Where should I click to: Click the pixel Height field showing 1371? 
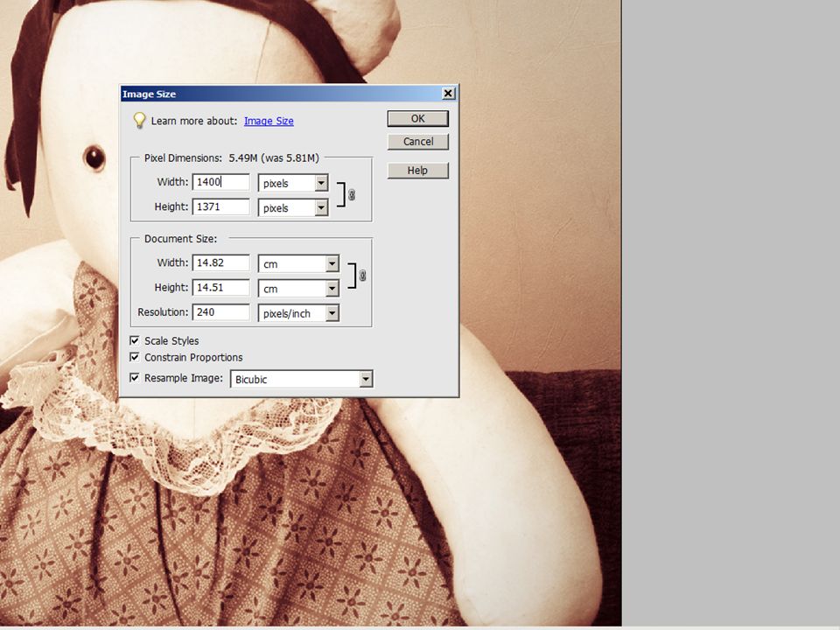pyautogui.click(x=220, y=206)
